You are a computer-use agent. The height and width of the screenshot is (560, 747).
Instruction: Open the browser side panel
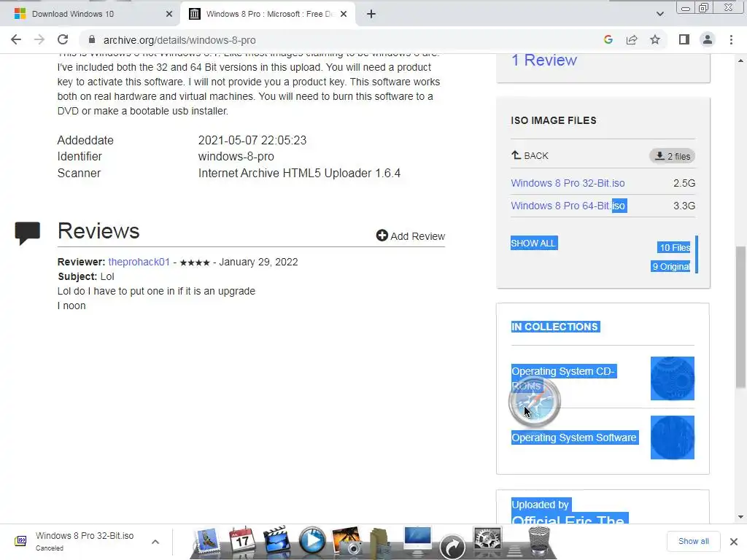[684, 39]
